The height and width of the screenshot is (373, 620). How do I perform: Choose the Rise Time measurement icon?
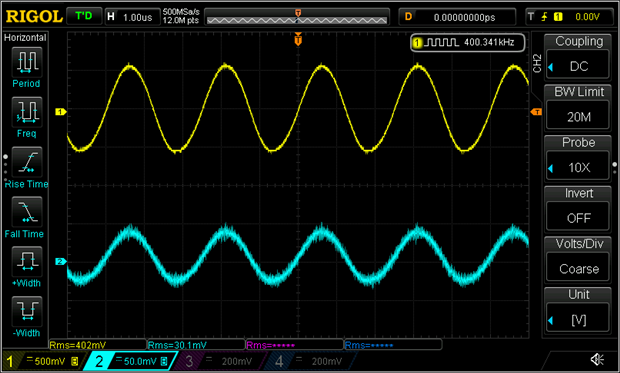point(26,162)
